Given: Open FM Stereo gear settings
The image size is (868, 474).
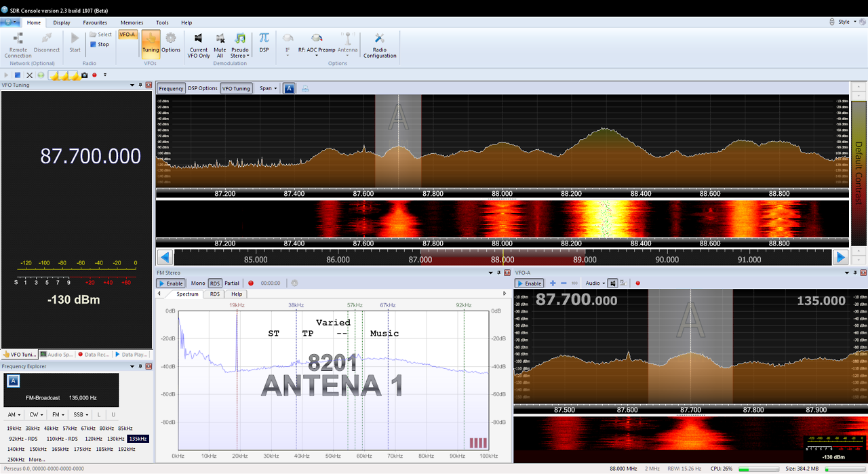Looking at the screenshot, I should [x=294, y=283].
